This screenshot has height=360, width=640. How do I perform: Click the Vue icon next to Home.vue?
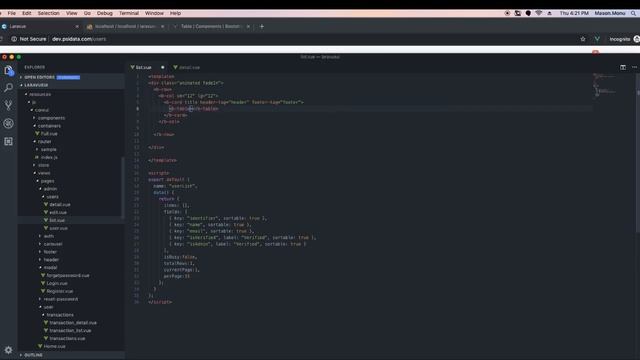[40, 346]
